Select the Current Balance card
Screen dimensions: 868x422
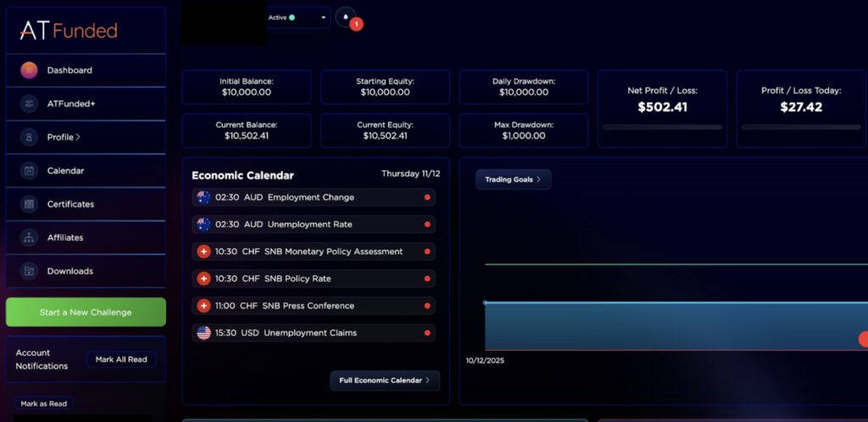pos(247,130)
